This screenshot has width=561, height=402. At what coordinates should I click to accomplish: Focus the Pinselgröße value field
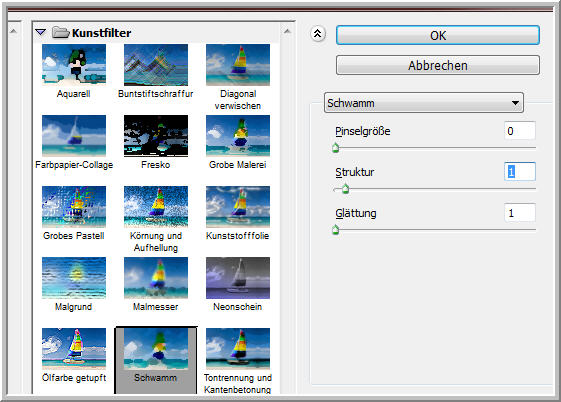pos(519,131)
